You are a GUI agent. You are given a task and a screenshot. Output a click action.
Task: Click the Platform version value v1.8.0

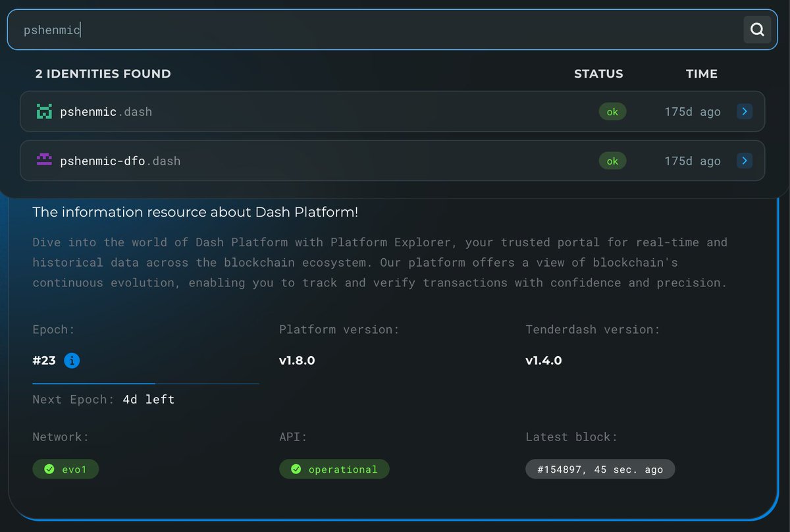(x=297, y=361)
